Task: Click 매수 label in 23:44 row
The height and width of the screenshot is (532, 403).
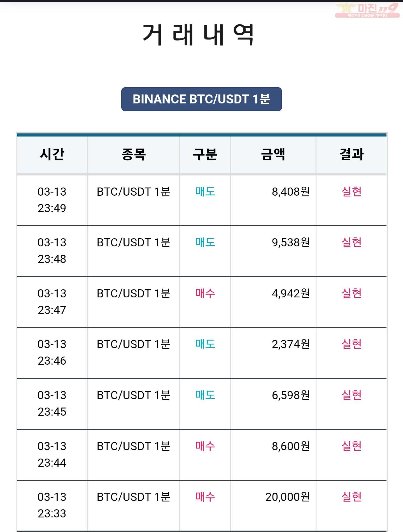Action: (205, 446)
